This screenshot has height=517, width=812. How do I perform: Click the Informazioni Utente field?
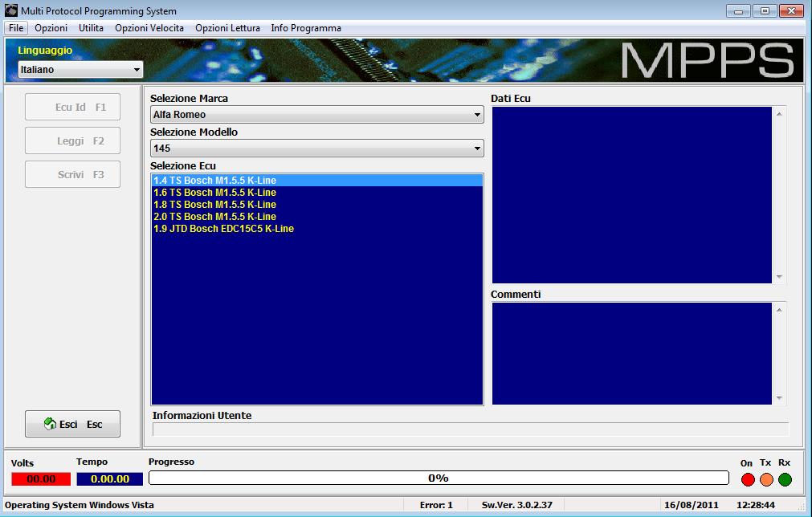pos(470,429)
